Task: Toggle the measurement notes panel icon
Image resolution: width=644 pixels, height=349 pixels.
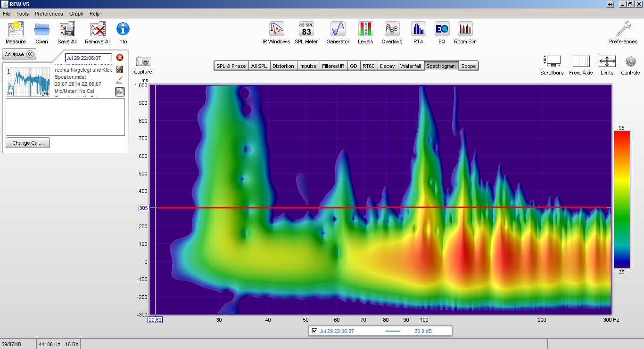Action: [x=120, y=91]
